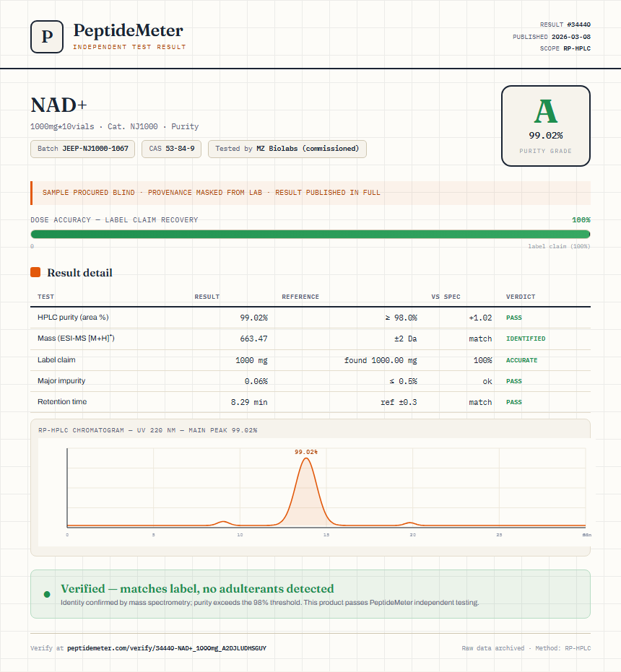This screenshot has width=621, height=672.
Task: Click the VS SPEC column header
Action: pyautogui.click(x=446, y=297)
